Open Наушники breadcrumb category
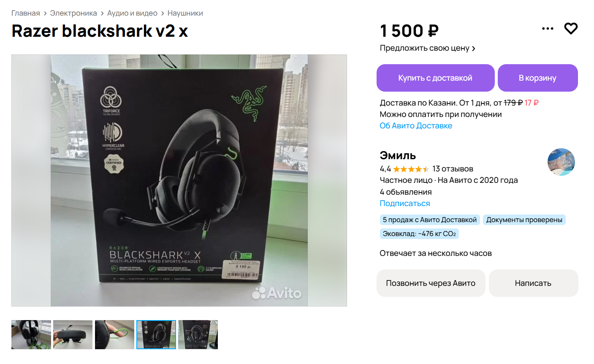 185,13
